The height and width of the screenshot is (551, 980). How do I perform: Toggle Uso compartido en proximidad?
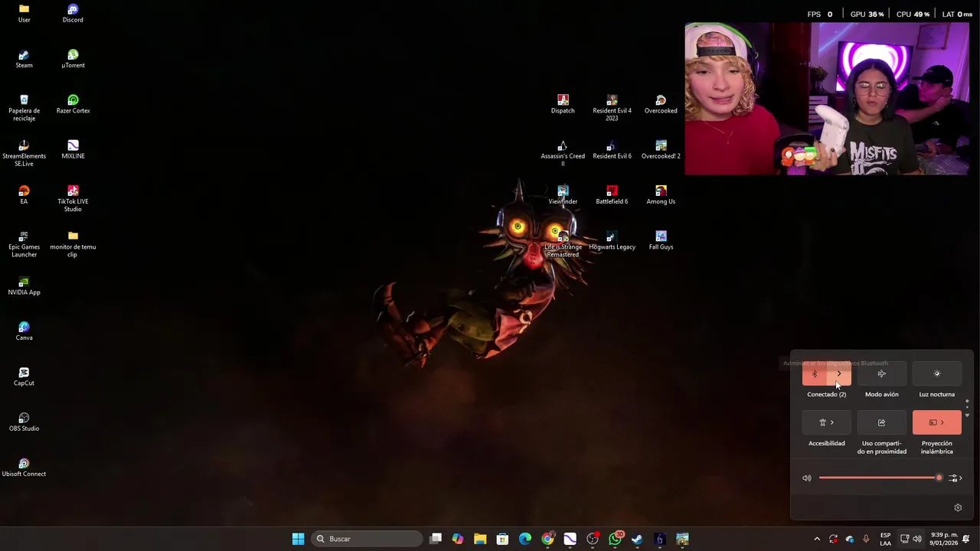[882, 422]
